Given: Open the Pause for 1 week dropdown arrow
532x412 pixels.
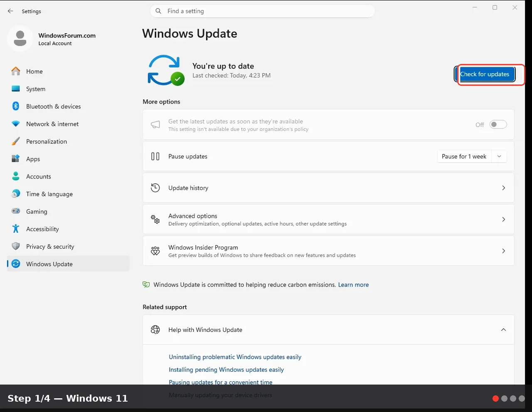Looking at the screenshot, I should coord(499,156).
